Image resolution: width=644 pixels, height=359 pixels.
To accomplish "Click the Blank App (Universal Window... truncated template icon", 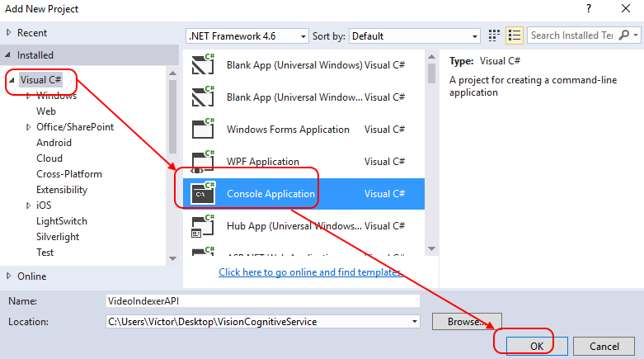I will [204, 97].
